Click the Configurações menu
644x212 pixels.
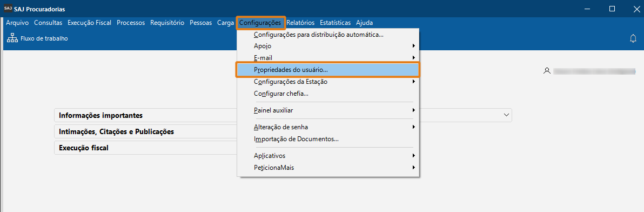260,23
